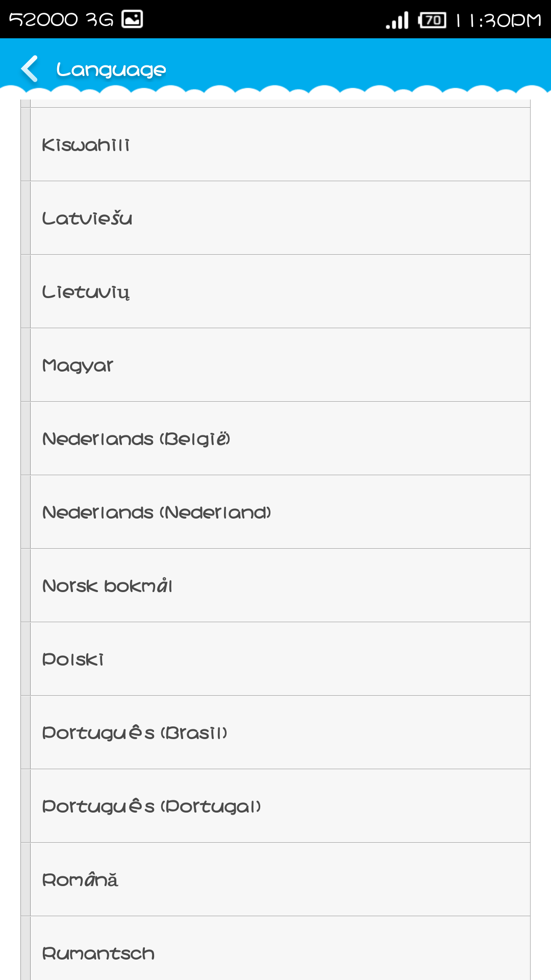Screen dimensions: 551x980
Task: Select Norsk bokmål language
Action: [x=280, y=586]
